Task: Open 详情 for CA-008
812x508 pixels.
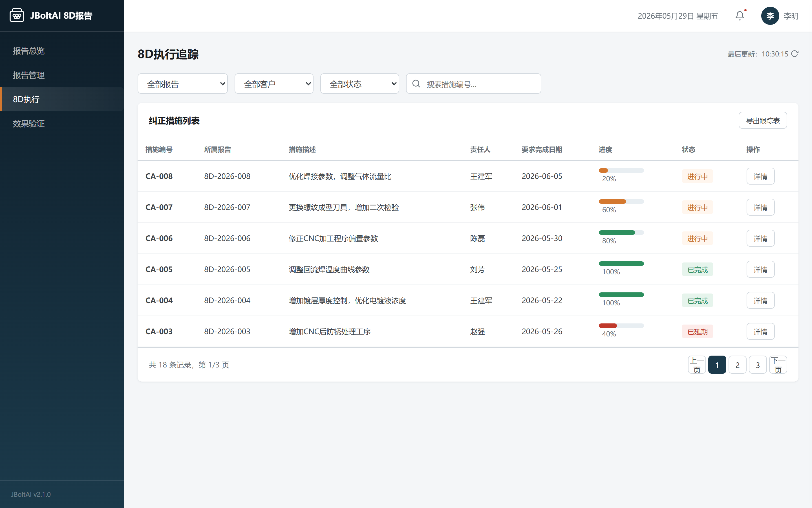Action: 760,176
